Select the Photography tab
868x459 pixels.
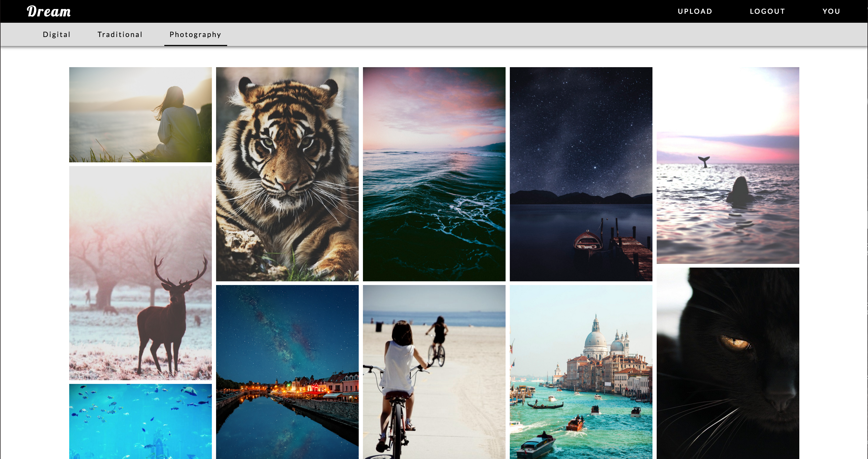[195, 34]
